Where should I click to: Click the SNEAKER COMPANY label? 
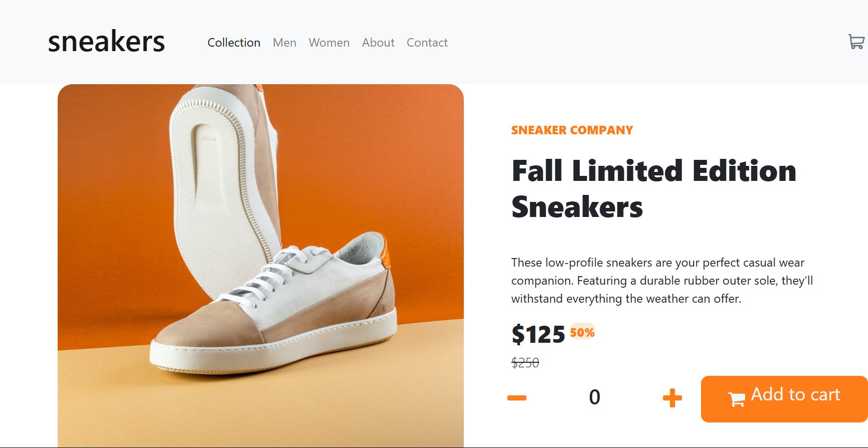coord(572,130)
